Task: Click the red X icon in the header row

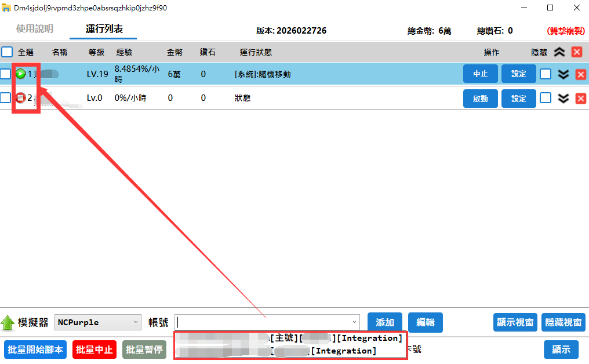Action: [577, 52]
